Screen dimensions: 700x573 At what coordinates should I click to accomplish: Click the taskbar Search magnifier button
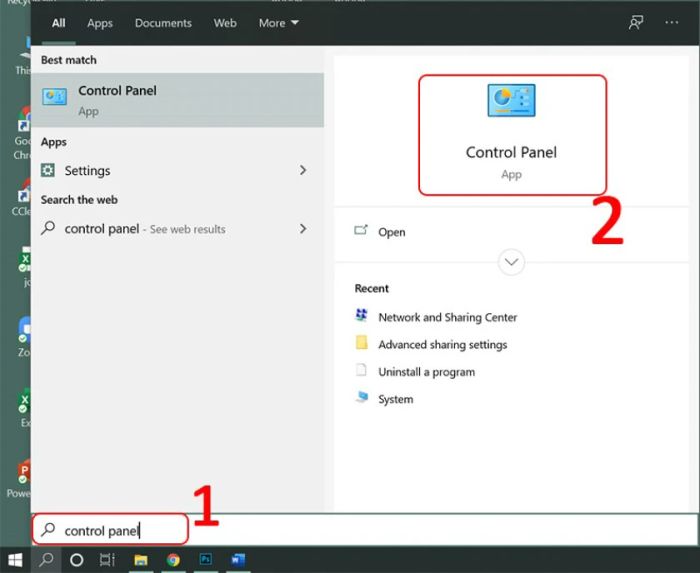click(x=46, y=560)
